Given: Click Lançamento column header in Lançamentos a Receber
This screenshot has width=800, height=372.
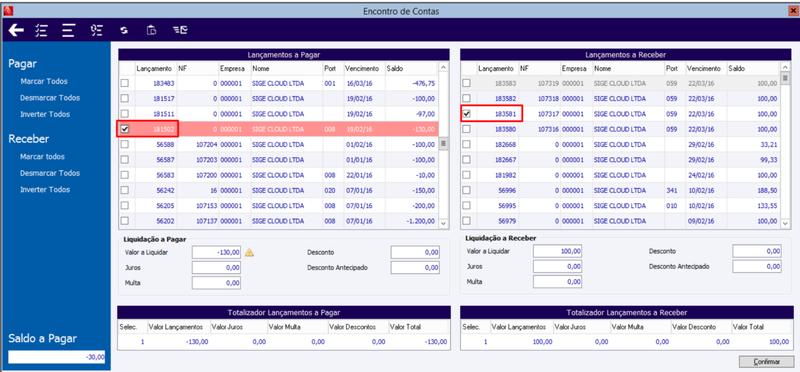Looking at the screenshot, I should click(497, 68).
